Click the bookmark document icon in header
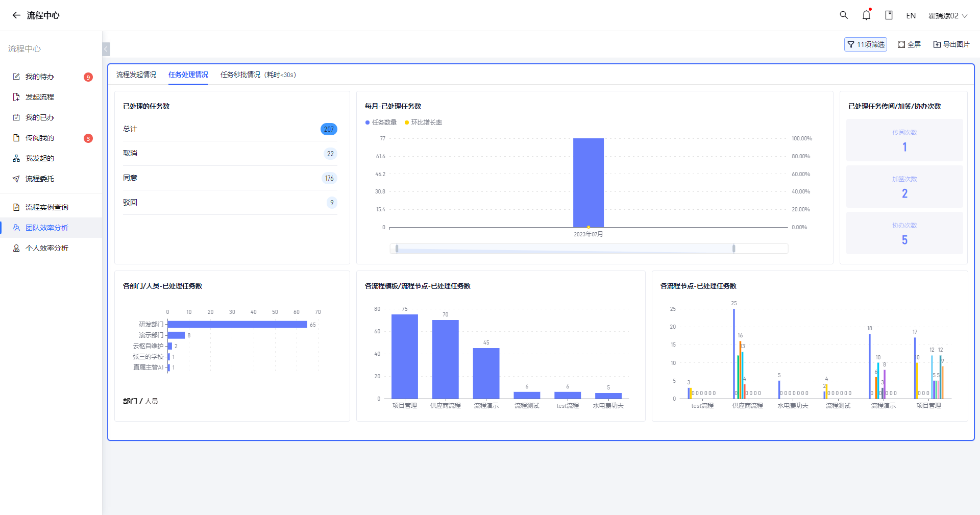Image resolution: width=980 pixels, height=515 pixels. pos(889,15)
